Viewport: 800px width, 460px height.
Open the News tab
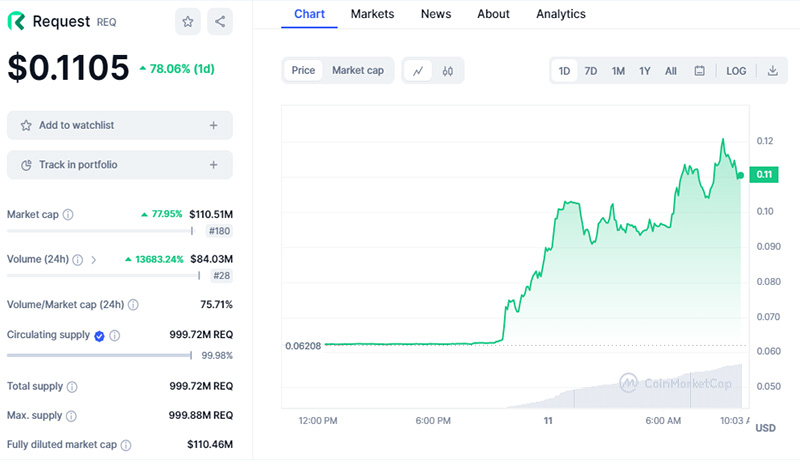point(436,14)
